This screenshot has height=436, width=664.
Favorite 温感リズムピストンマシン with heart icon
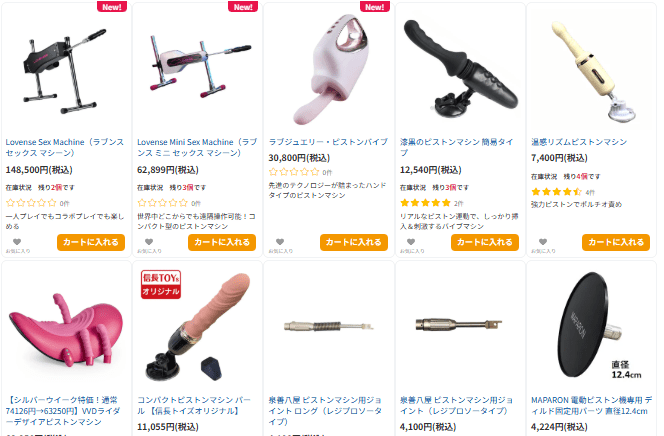(x=543, y=242)
